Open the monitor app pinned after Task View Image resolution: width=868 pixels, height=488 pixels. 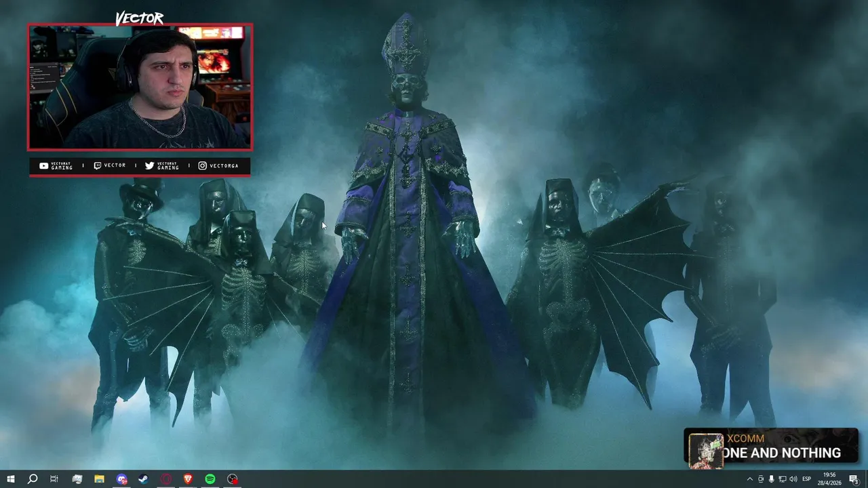coord(77,479)
